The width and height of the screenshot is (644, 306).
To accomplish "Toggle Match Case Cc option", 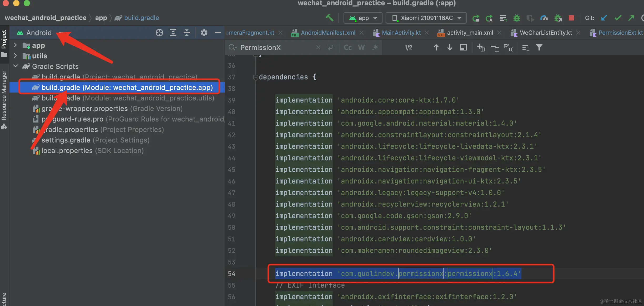I will point(348,47).
